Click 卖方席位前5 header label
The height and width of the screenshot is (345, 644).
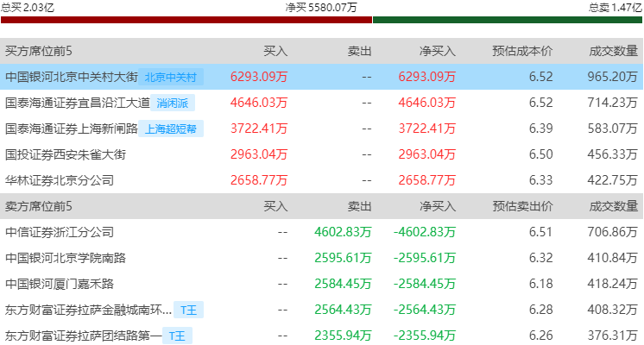click(x=38, y=206)
